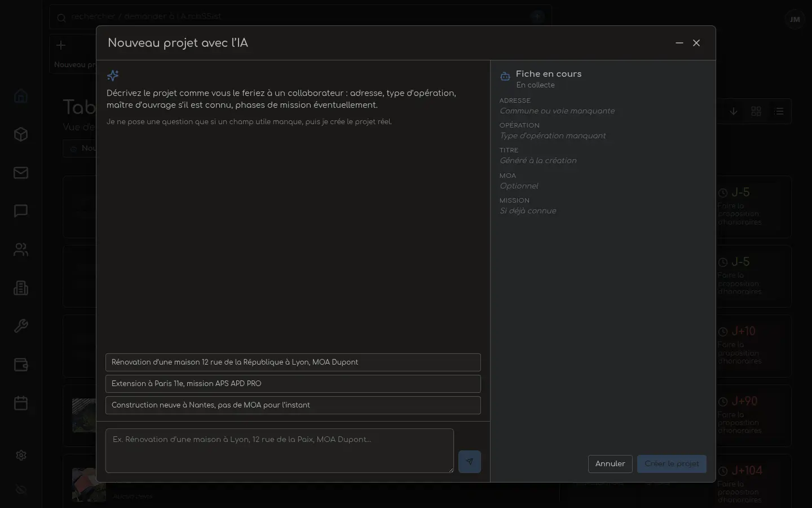Screen dimensions: 812x508
Task: Open the settings gear in the sidebar
Action: pyautogui.click(x=21, y=455)
